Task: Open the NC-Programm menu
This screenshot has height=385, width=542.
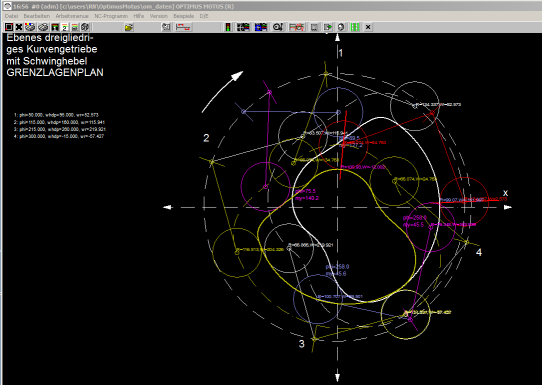Action: 111,16
